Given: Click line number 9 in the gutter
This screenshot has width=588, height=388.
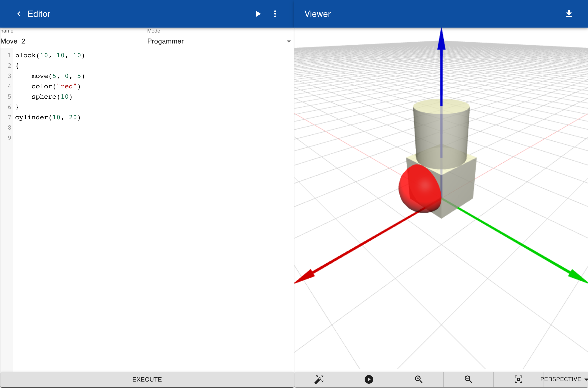Looking at the screenshot, I should [9, 138].
